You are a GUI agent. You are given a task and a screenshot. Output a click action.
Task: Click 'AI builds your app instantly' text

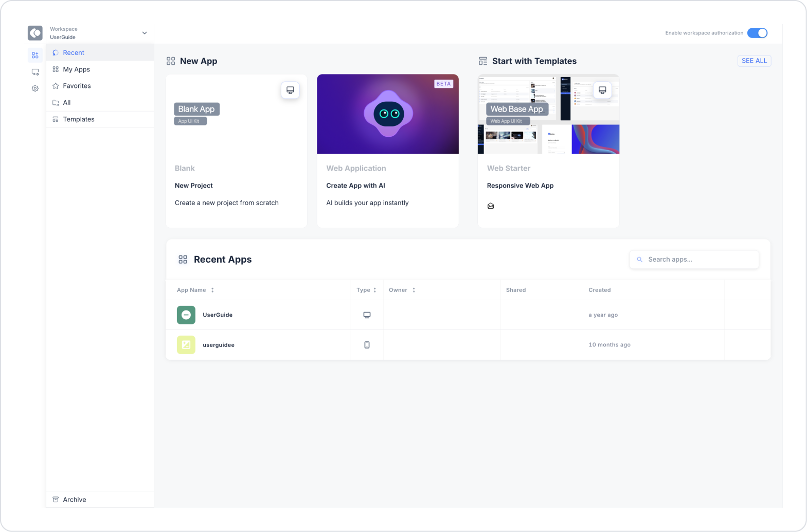(x=367, y=203)
